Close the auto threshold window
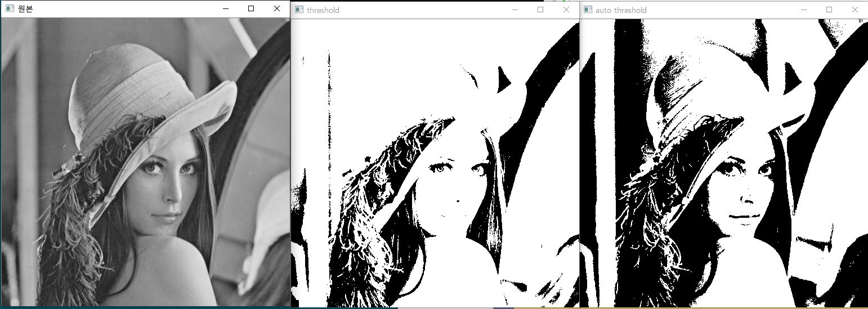Screen dimensions: 868x309 click(855, 10)
